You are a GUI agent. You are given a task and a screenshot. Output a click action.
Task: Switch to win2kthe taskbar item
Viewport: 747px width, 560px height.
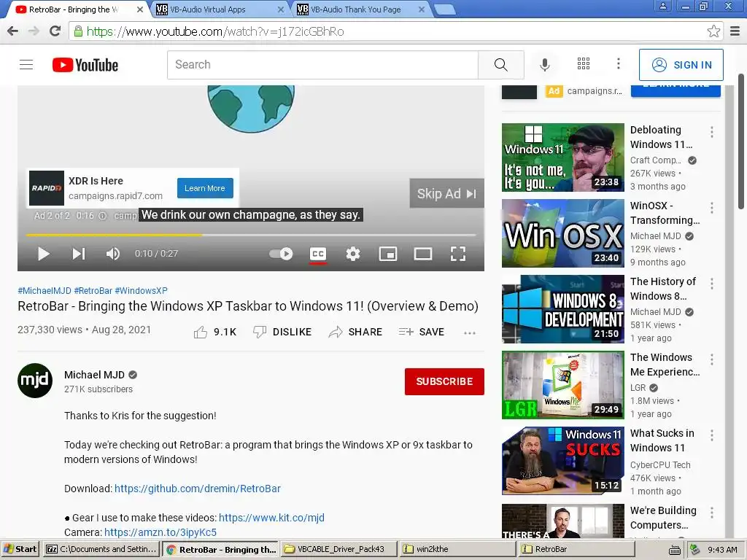pyautogui.click(x=457, y=549)
